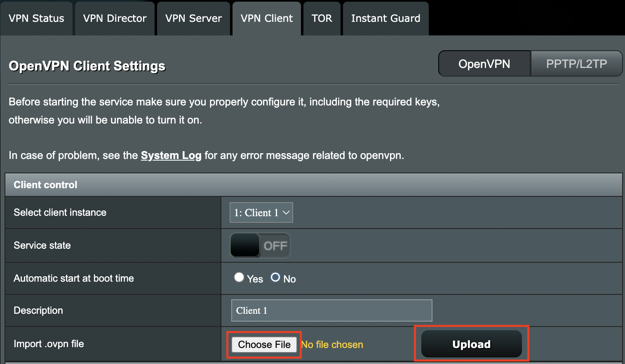Viewport: 625px width, 364px height.
Task: Click the chevron arrow beside Client 1
Action: 286,212
